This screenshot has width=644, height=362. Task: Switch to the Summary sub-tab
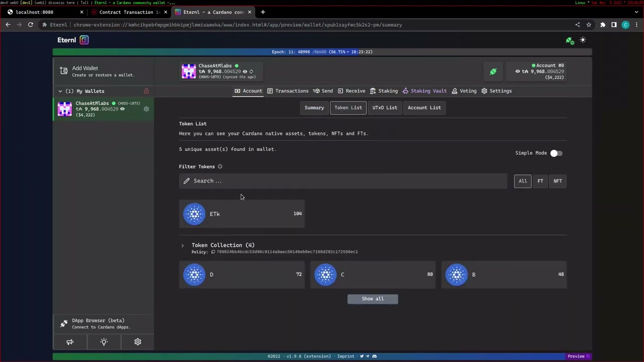[314, 108]
